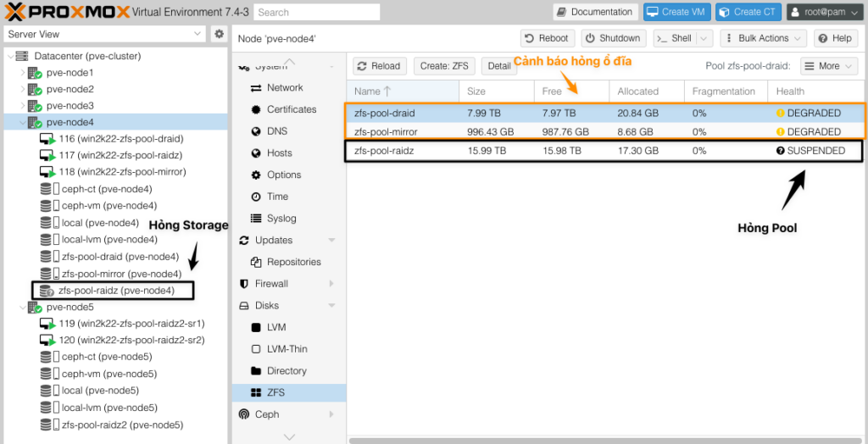This screenshot has width=868, height=444.
Task: Click the Create: ZFS button
Action: pyautogui.click(x=444, y=66)
